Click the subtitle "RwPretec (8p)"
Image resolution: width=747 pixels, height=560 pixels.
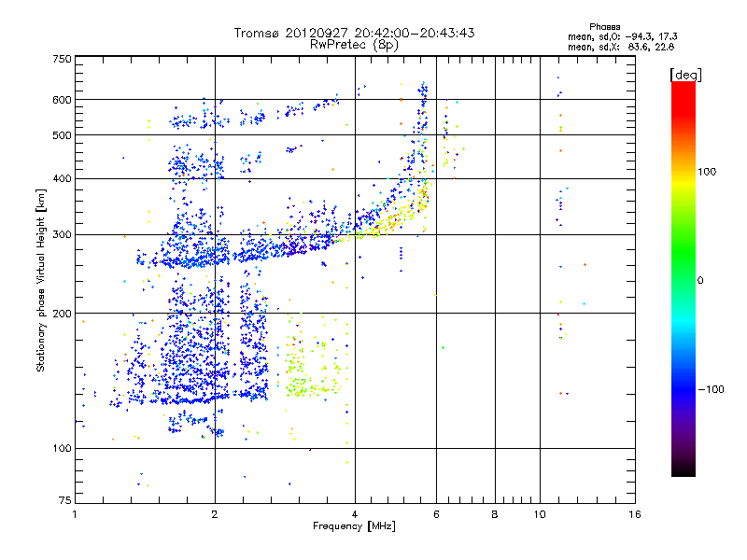355,45
